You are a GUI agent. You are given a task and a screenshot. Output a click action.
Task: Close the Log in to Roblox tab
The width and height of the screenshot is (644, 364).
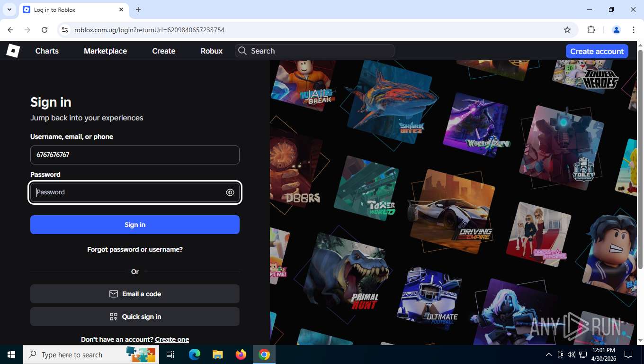[121, 9]
